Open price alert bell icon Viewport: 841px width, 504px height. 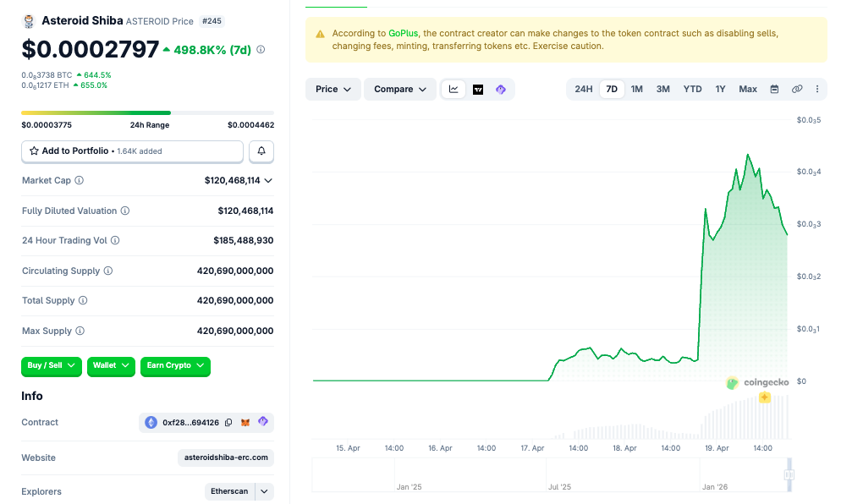pyautogui.click(x=261, y=151)
